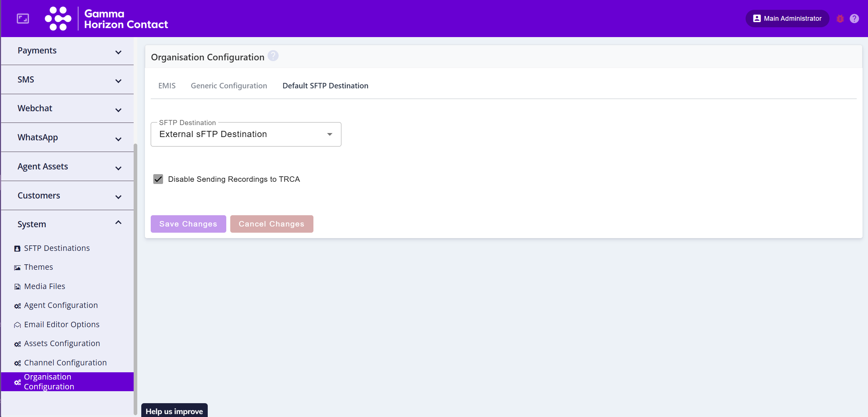
Task: Open the header help question mark icon
Action: coord(854,19)
